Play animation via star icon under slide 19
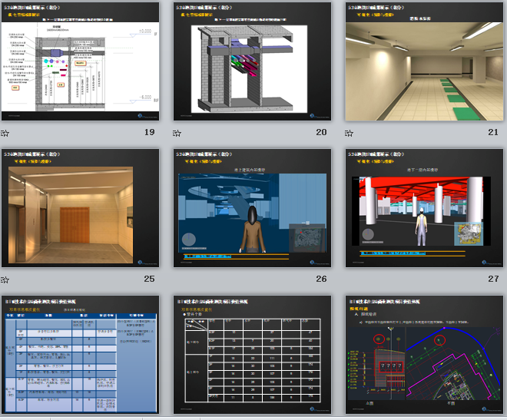507x420 pixels. pyautogui.click(x=5, y=133)
